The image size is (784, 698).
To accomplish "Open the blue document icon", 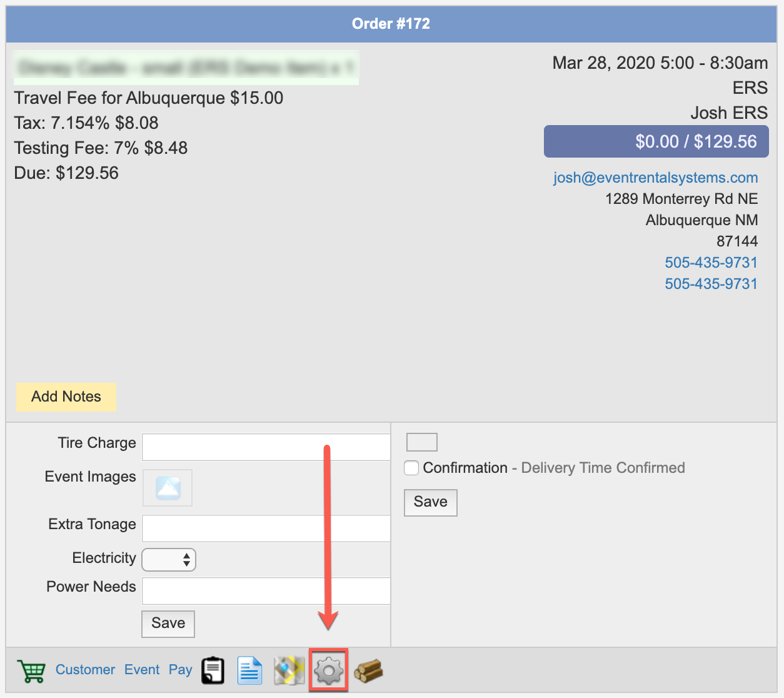I will pos(249,670).
